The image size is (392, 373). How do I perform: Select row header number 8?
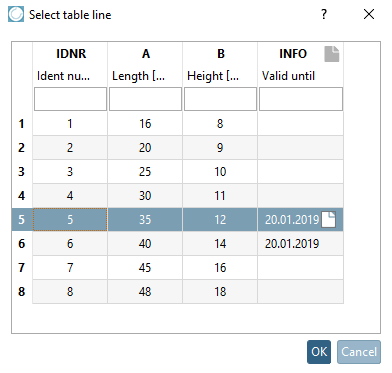tap(22, 292)
